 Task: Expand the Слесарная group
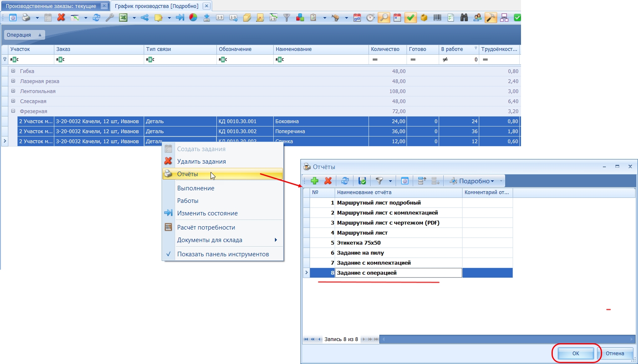click(13, 101)
